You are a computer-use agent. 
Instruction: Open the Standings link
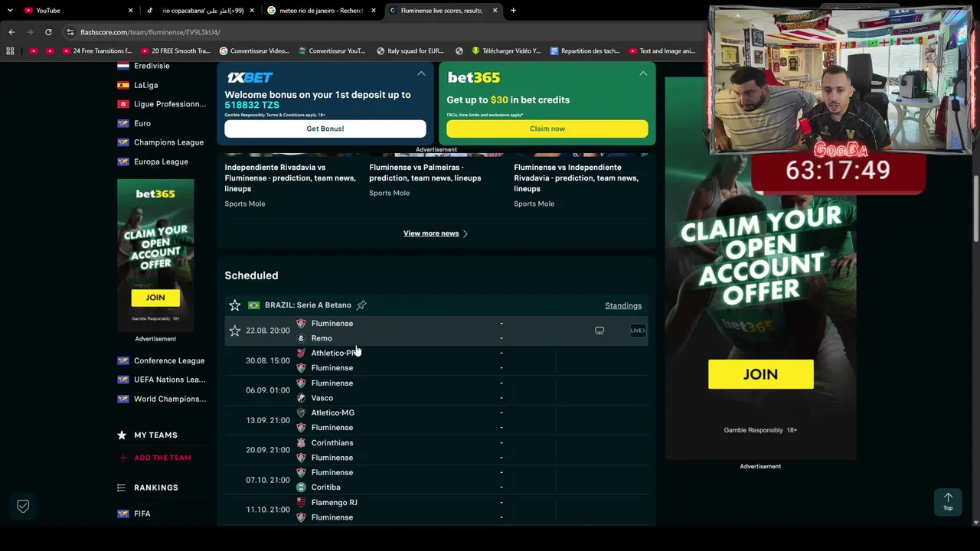pyautogui.click(x=623, y=305)
